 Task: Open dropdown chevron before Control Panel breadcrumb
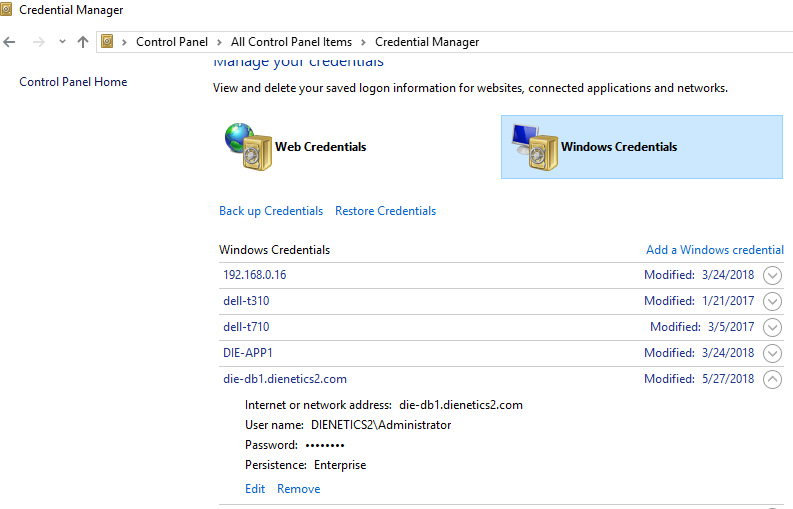124,43
